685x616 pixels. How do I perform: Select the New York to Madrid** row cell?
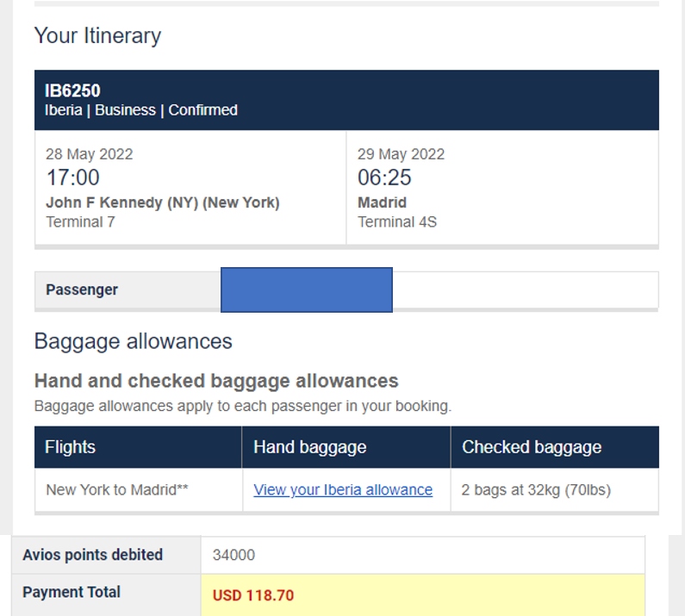[x=117, y=489]
